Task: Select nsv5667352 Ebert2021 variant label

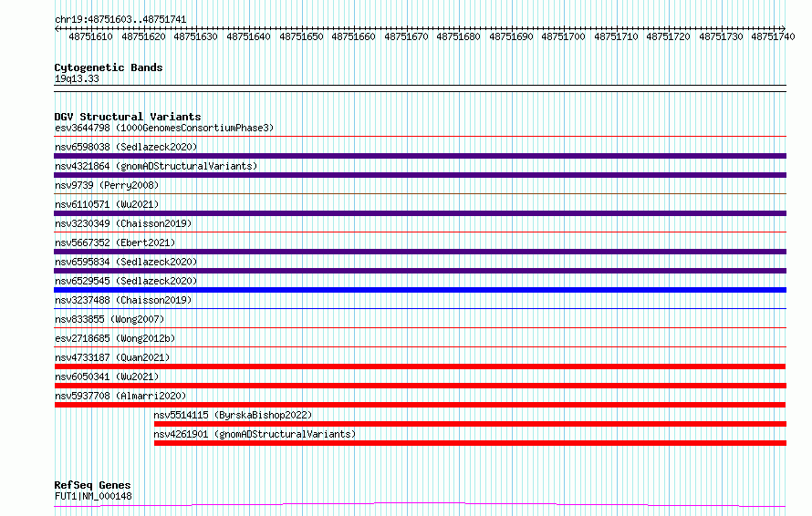Action: [115, 243]
